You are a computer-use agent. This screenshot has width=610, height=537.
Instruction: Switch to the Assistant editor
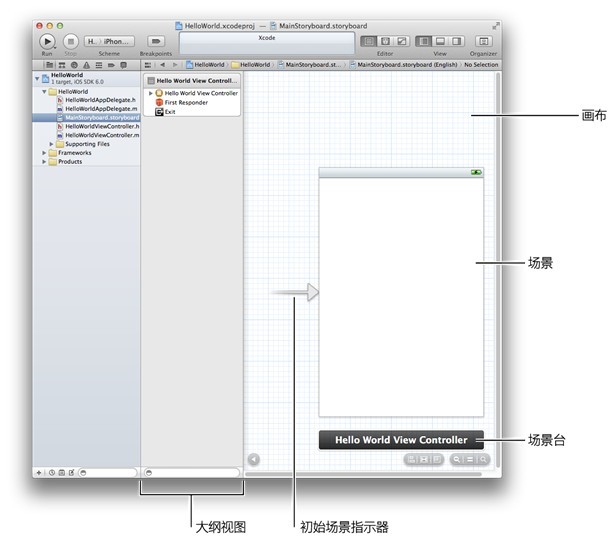(x=385, y=41)
